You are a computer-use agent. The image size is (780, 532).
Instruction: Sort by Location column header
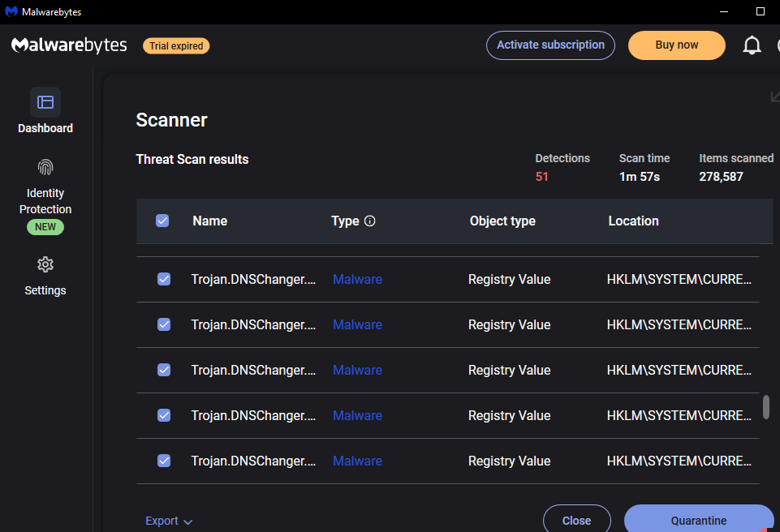point(633,221)
